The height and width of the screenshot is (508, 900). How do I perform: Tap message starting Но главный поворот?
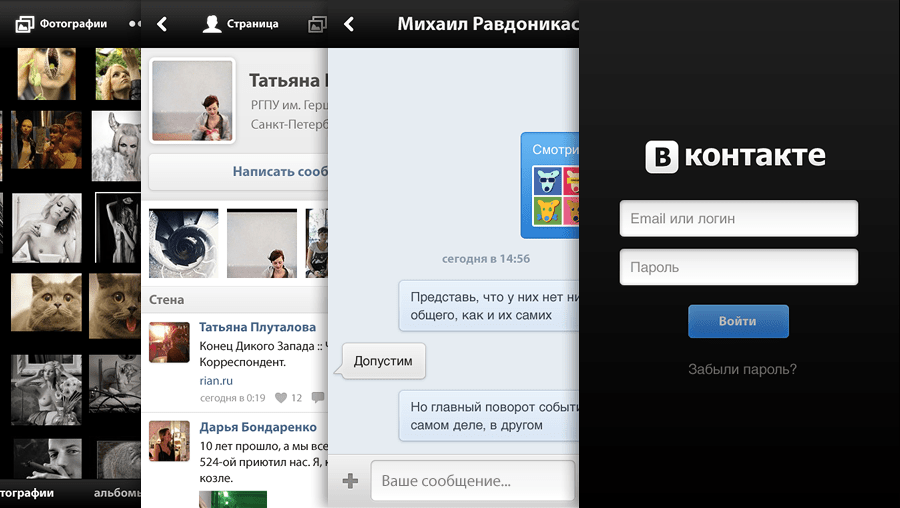488,416
